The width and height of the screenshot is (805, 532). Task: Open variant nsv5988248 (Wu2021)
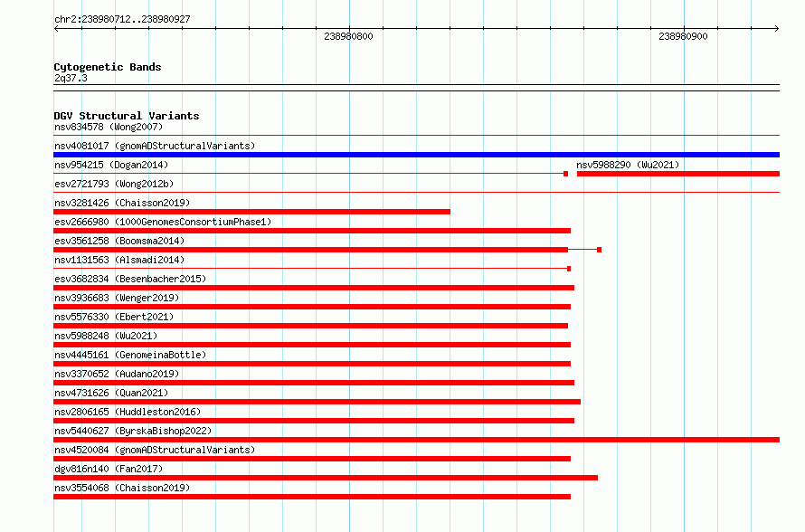click(x=106, y=336)
